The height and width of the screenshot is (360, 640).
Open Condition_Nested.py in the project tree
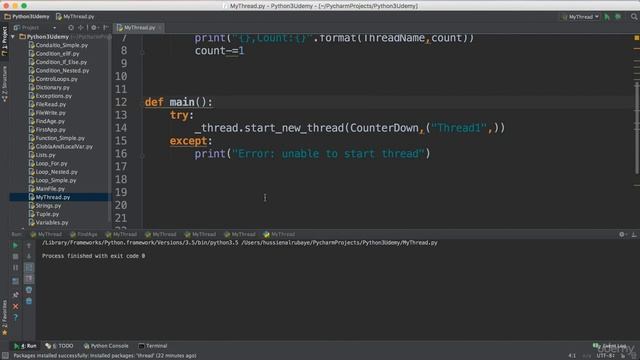pyautogui.click(x=59, y=71)
